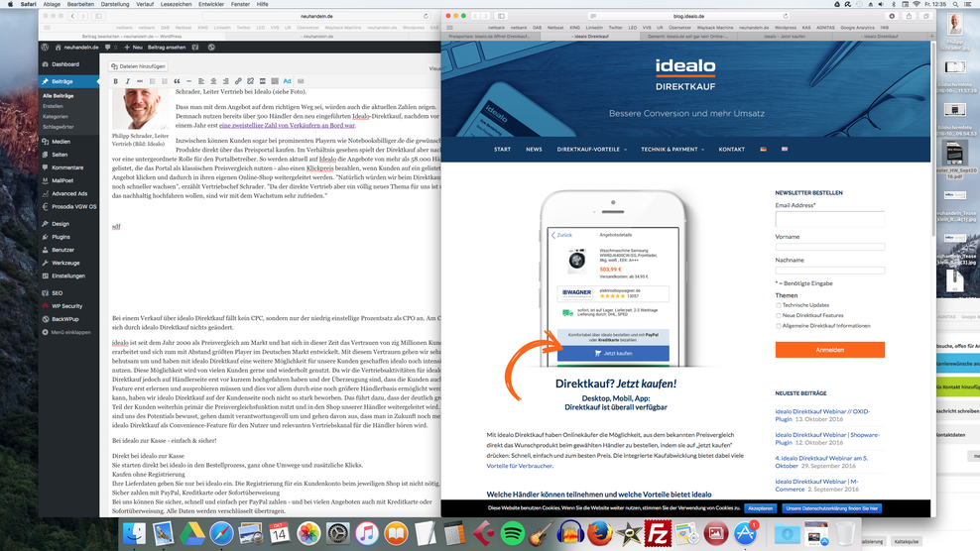Open Plugins in WordPress sidebar
This screenshot has height=551, width=980.
point(68,237)
